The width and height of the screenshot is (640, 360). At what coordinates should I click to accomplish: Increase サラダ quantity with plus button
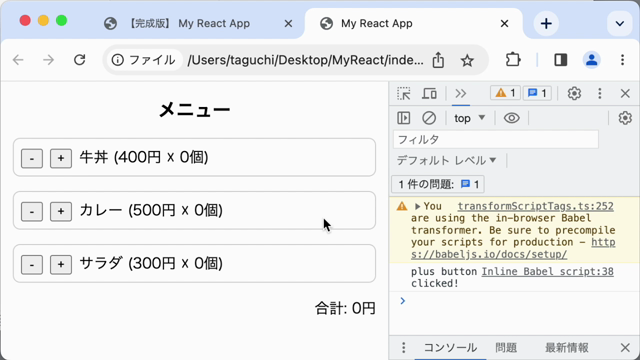point(61,264)
